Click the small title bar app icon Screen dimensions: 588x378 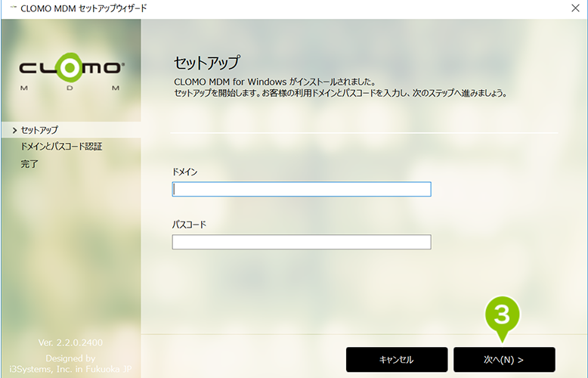[x=13, y=7]
